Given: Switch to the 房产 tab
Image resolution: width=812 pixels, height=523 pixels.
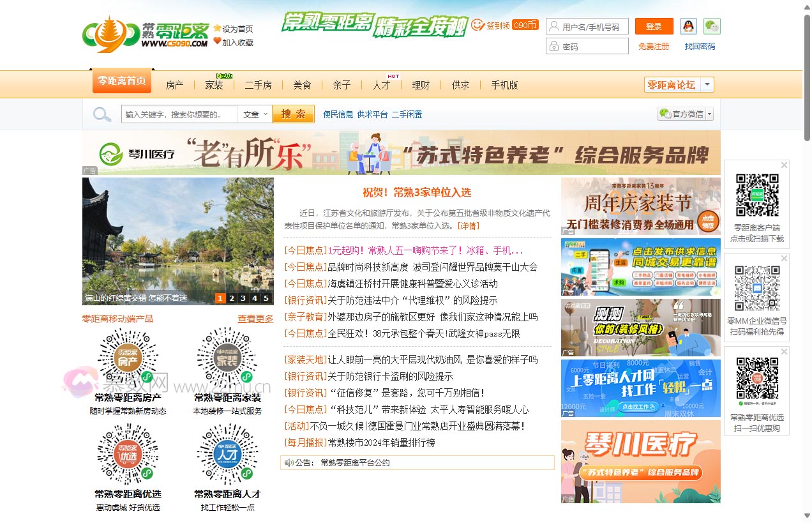Looking at the screenshot, I should pos(174,84).
